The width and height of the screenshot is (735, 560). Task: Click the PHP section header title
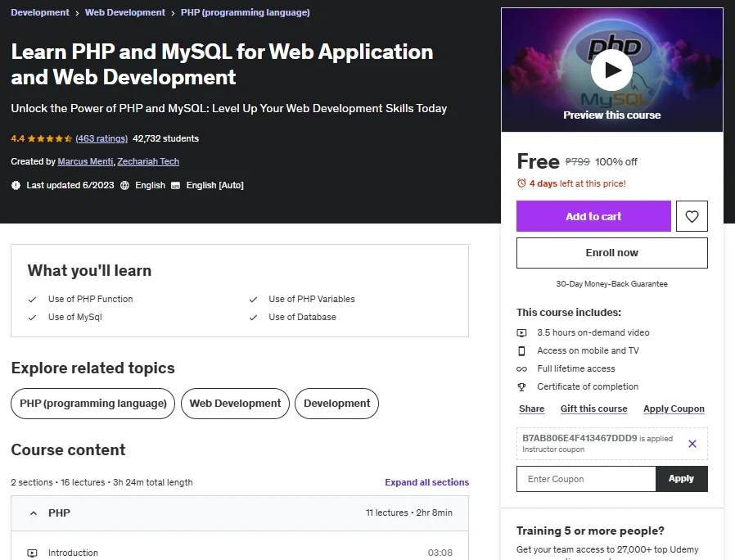coord(59,513)
